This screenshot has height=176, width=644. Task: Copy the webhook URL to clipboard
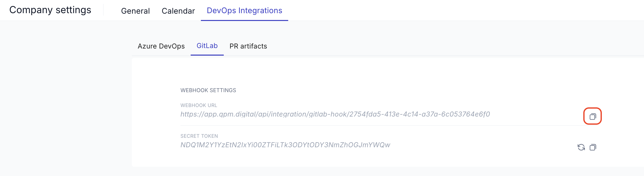click(592, 116)
